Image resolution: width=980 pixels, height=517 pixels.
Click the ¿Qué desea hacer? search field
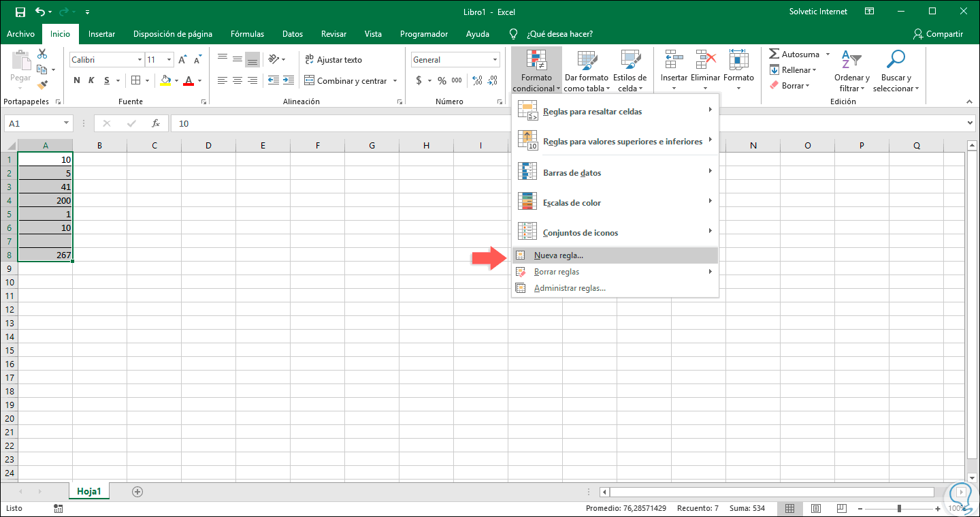(x=558, y=34)
